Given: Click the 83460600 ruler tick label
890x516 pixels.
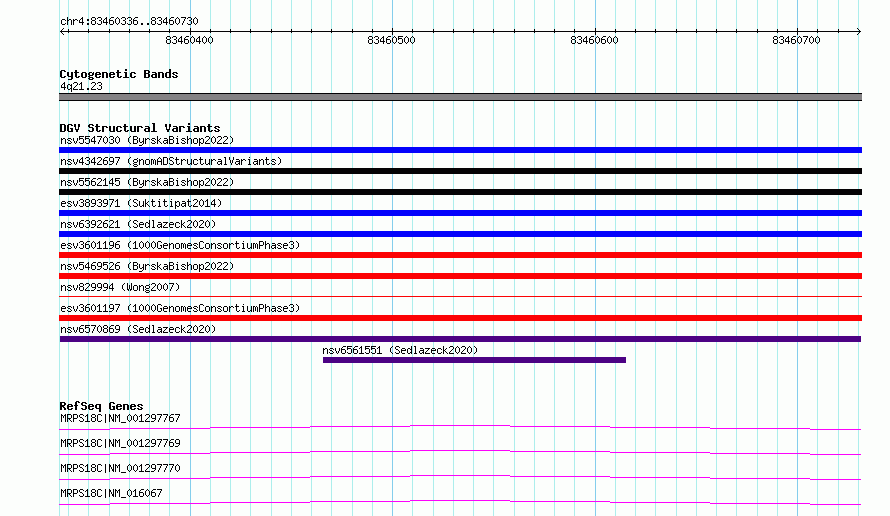Looking at the screenshot, I should click(x=594, y=40).
